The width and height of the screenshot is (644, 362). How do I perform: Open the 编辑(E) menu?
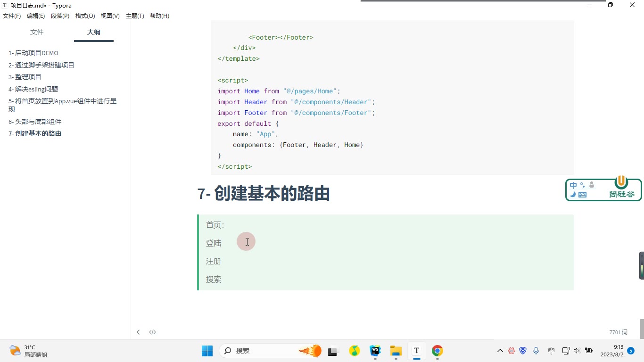pyautogui.click(x=36, y=16)
